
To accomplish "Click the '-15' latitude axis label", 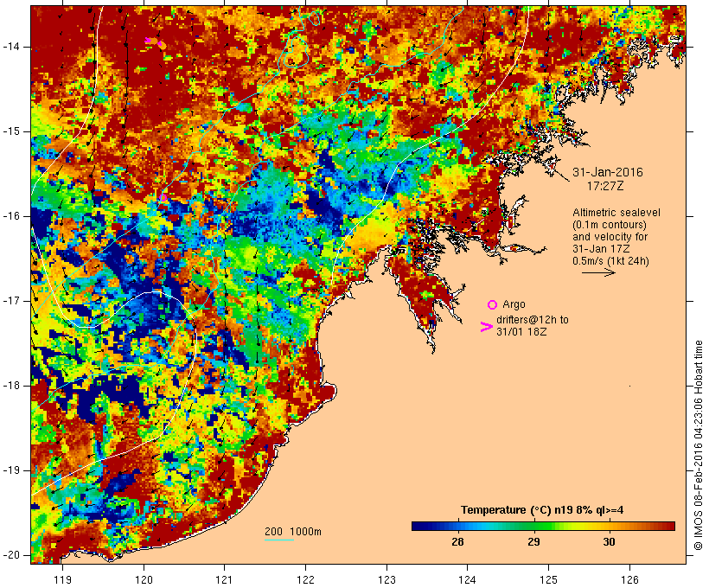I will pos(10,131).
